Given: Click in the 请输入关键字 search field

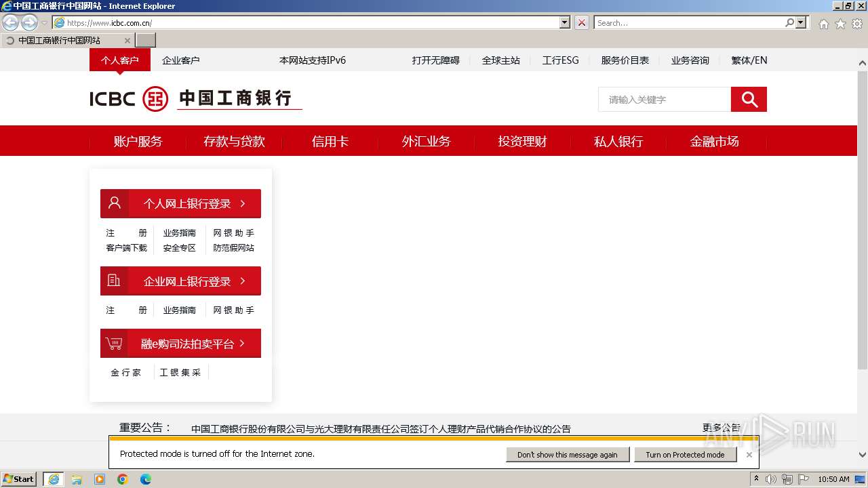Looking at the screenshot, I should pos(665,100).
